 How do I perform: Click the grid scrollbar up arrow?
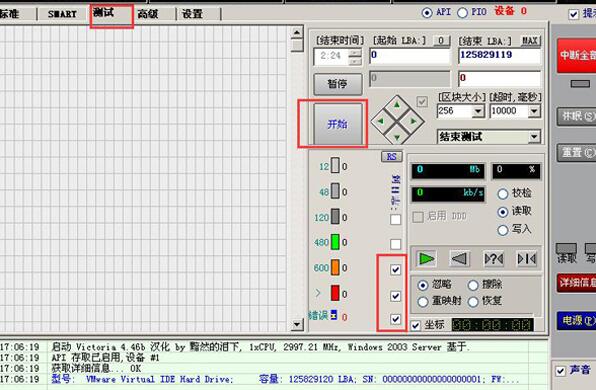(x=296, y=33)
